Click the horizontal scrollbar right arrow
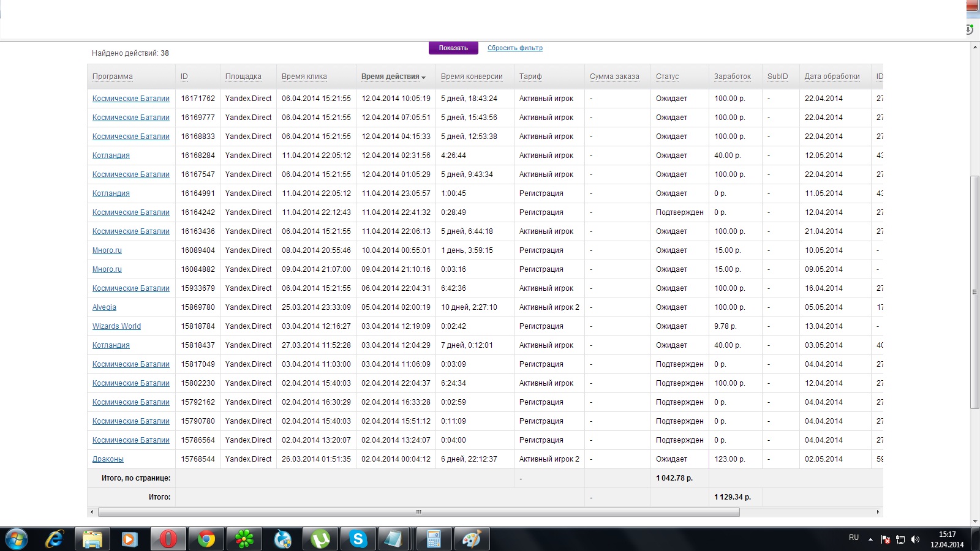The width and height of the screenshot is (980, 551). (878, 512)
